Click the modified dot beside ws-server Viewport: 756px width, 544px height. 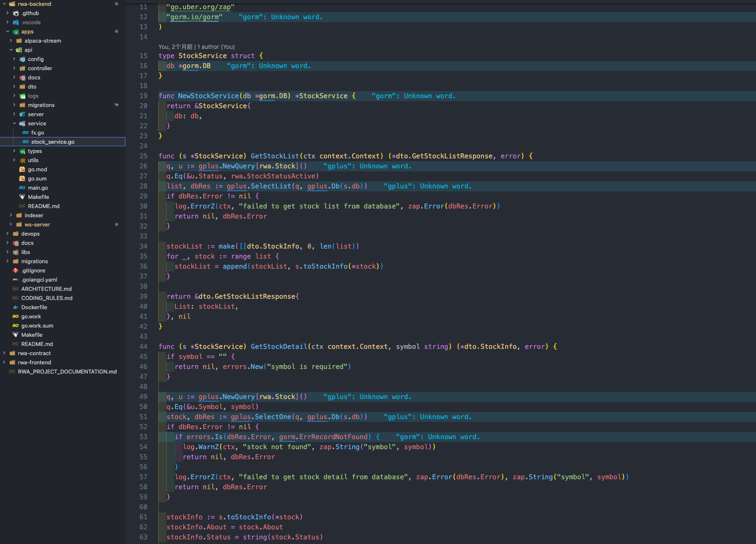click(x=117, y=224)
